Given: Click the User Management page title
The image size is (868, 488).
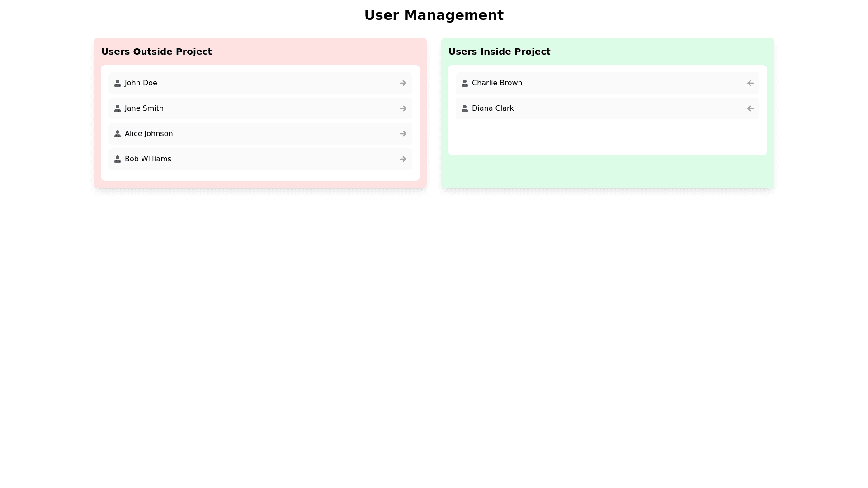Looking at the screenshot, I should 434,15.
